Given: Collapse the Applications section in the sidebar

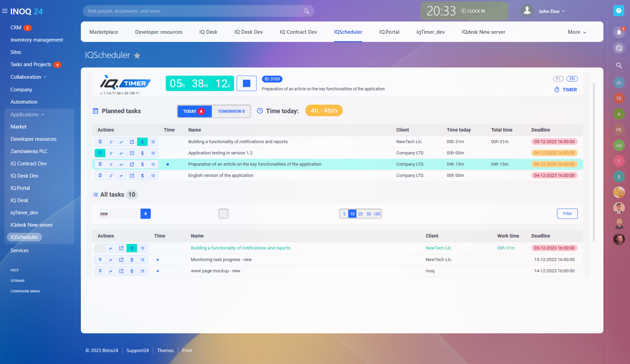Looking at the screenshot, I should pos(27,115).
